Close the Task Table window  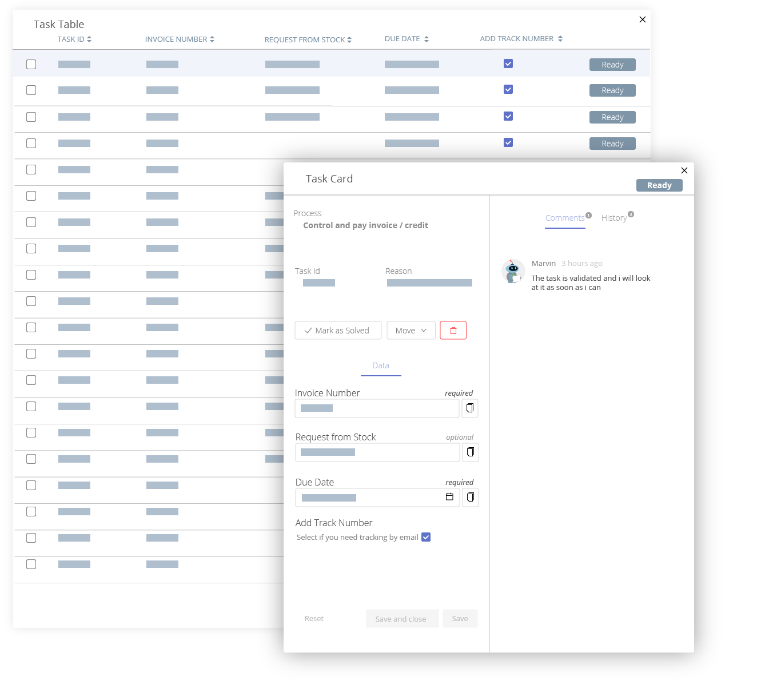(x=643, y=19)
